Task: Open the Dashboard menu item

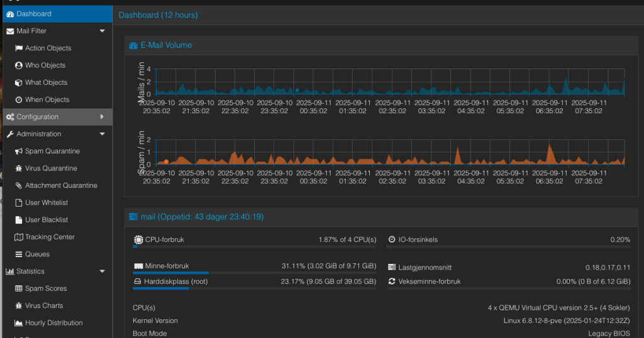Action: coord(34,14)
